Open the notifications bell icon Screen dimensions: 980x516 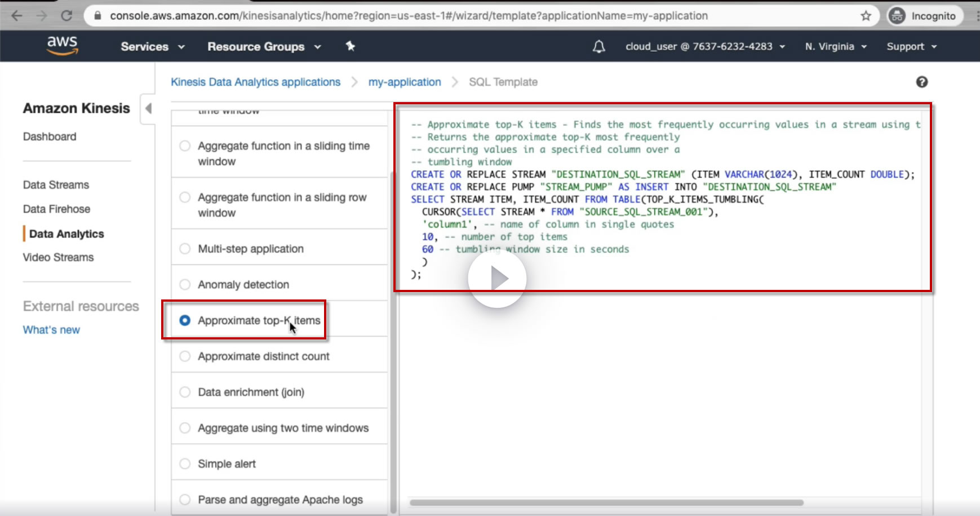[x=598, y=47]
